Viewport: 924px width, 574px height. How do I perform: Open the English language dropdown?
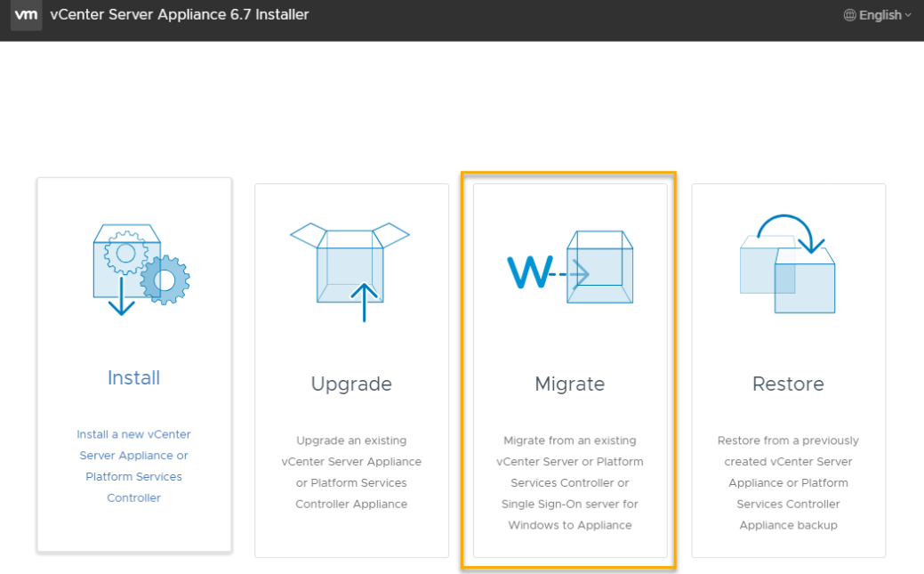pyautogui.click(x=879, y=15)
